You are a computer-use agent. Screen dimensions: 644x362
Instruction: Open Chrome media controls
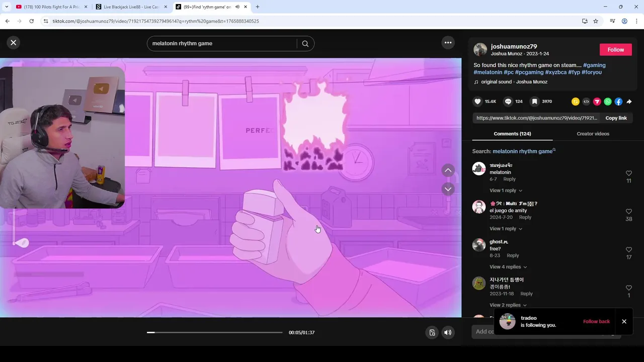[x=612, y=21]
